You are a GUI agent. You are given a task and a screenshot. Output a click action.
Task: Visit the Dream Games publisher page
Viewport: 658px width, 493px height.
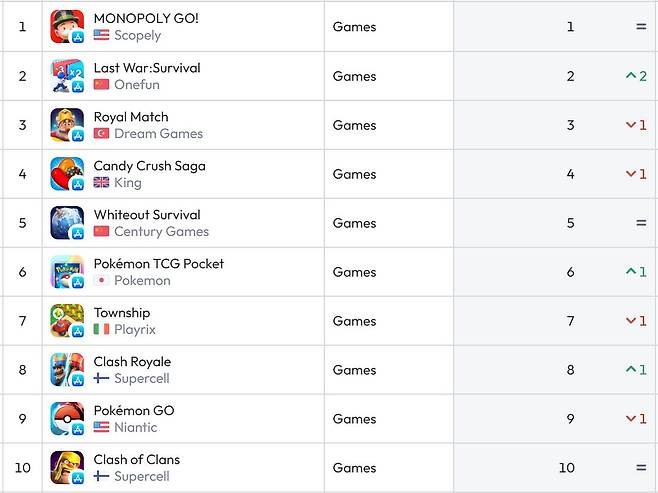(158, 134)
